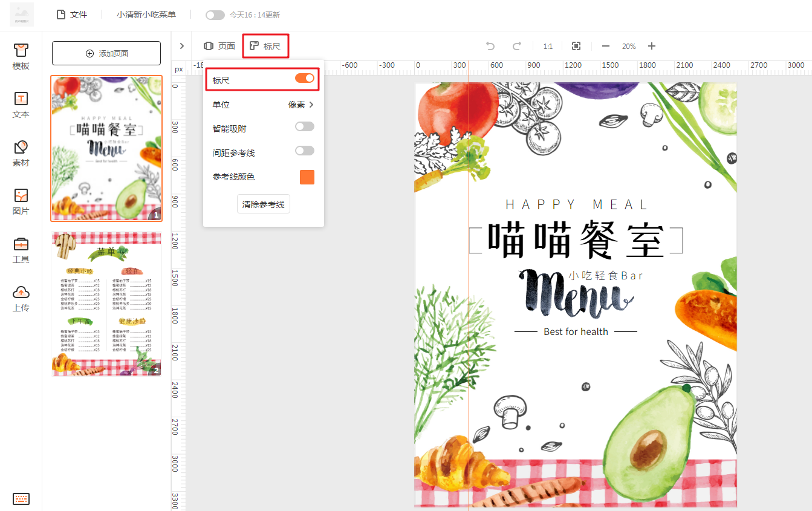Redo the last action
This screenshot has height=511, width=812.
[x=517, y=46]
